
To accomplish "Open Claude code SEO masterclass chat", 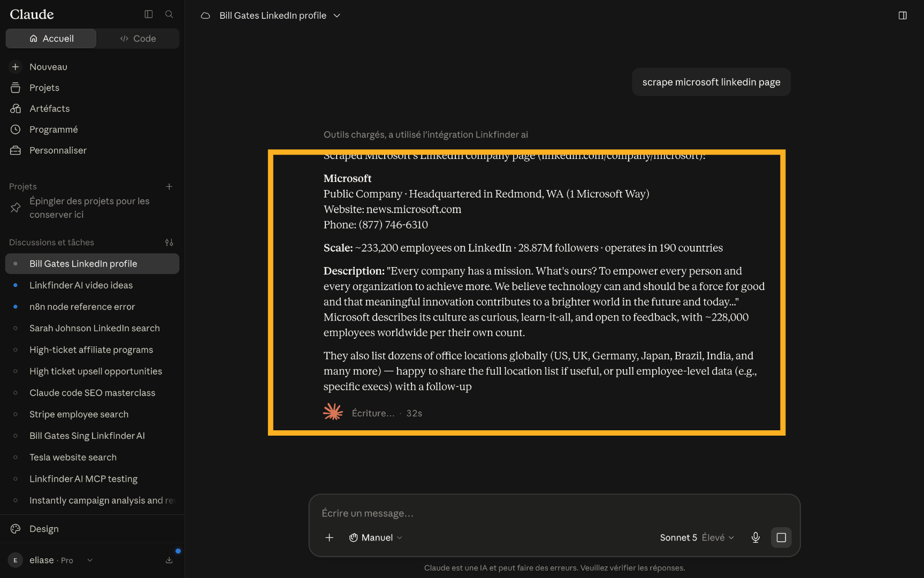I will pyautogui.click(x=92, y=393).
